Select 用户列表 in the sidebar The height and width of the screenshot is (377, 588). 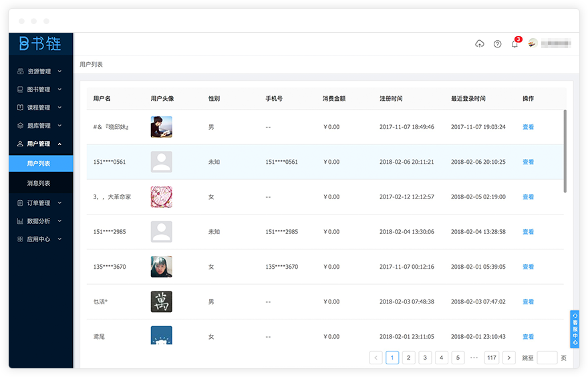(39, 163)
